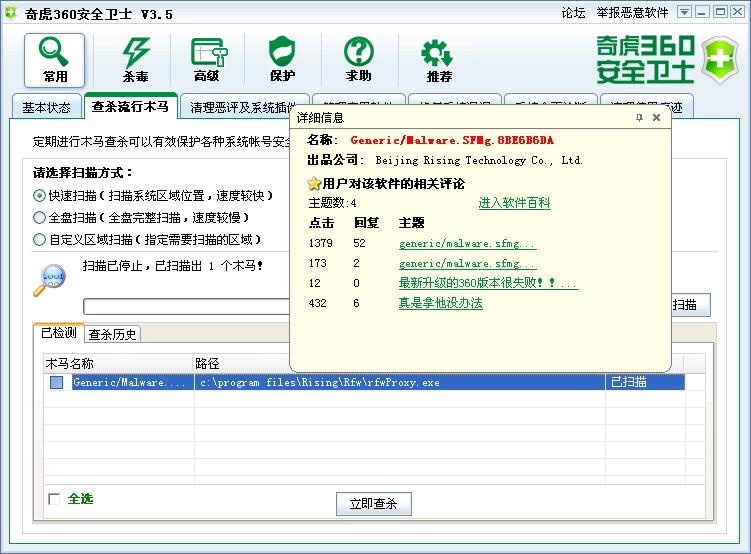Select 全盘扫描 full disk scan option
751x554 pixels.
pyautogui.click(x=39, y=217)
